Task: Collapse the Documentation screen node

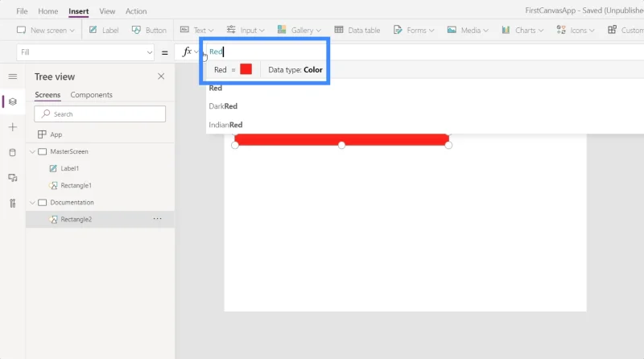Action: pyautogui.click(x=32, y=203)
